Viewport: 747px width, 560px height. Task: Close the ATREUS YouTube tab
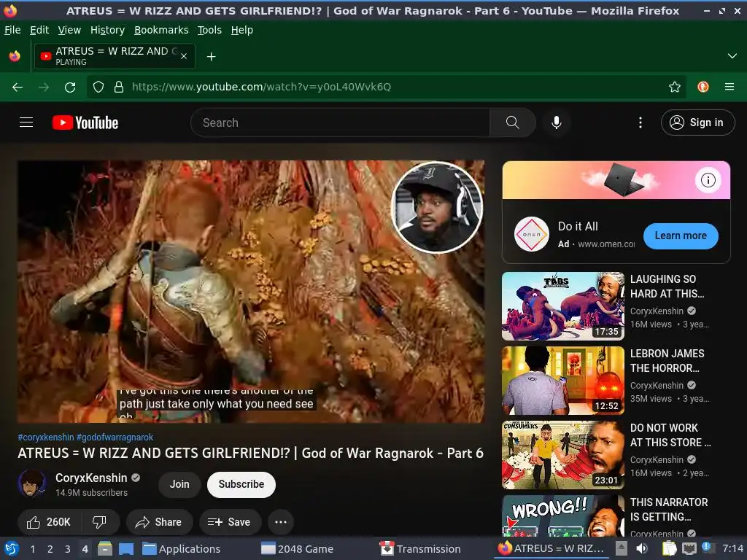point(184,56)
